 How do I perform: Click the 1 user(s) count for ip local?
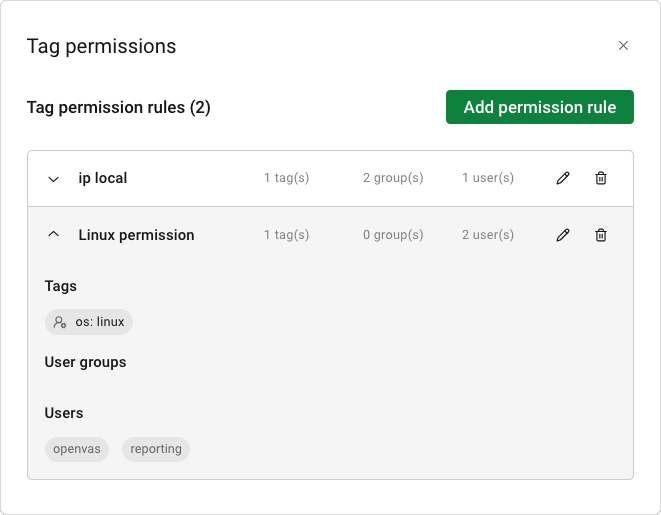coord(488,178)
